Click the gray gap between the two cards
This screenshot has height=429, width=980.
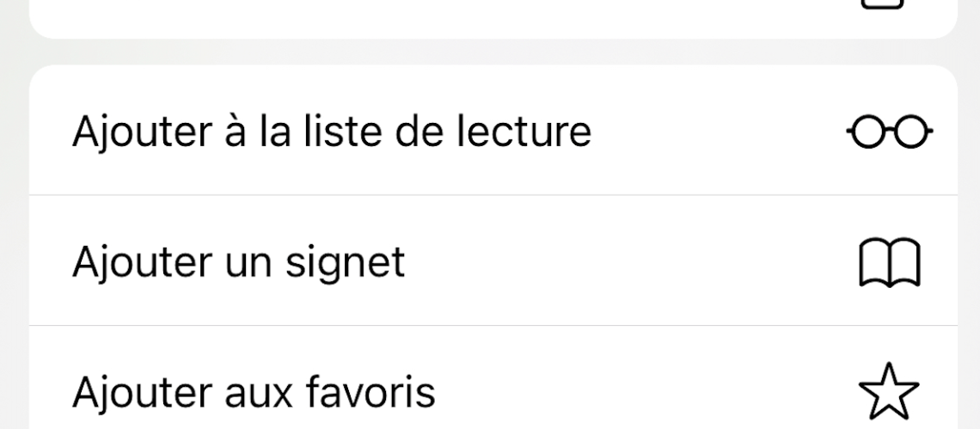(x=493, y=52)
